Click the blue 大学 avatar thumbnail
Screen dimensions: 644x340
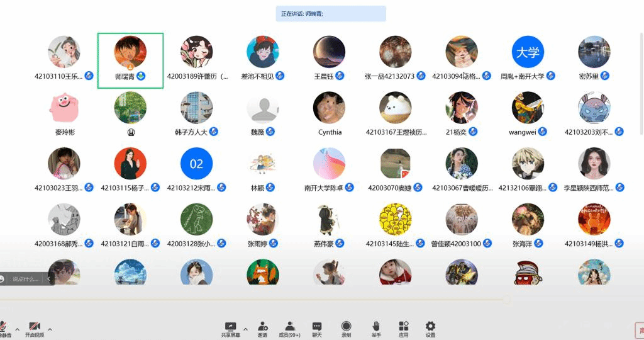coord(528,52)
